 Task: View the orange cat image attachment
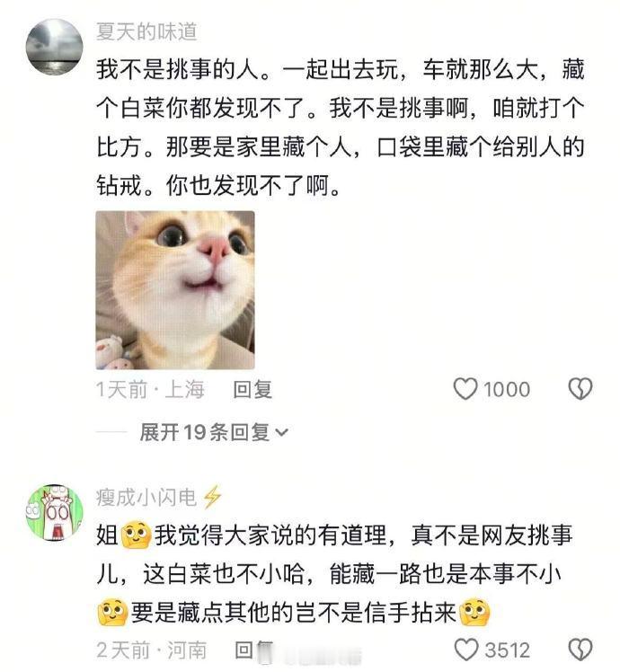click(175, 290)
